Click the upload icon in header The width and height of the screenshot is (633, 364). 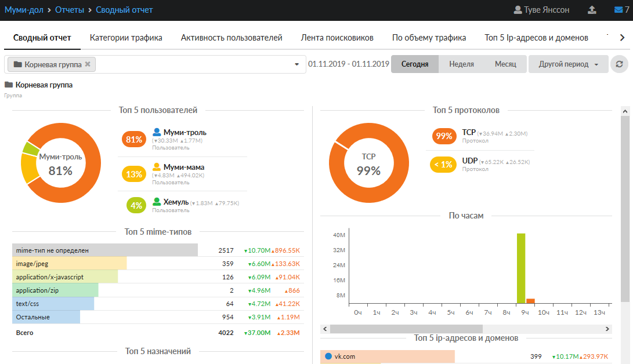tap(592, 10)
